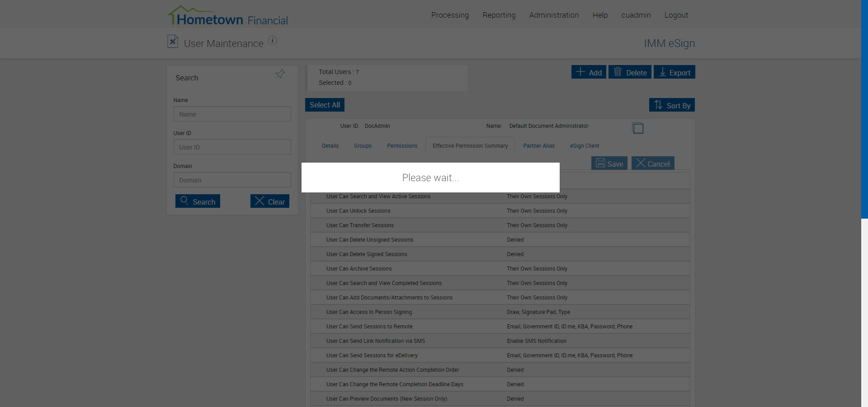Tick the DocAdmin user selection checkbox
The height and width of the screenshot is (407, 868).
click(637, 128)
